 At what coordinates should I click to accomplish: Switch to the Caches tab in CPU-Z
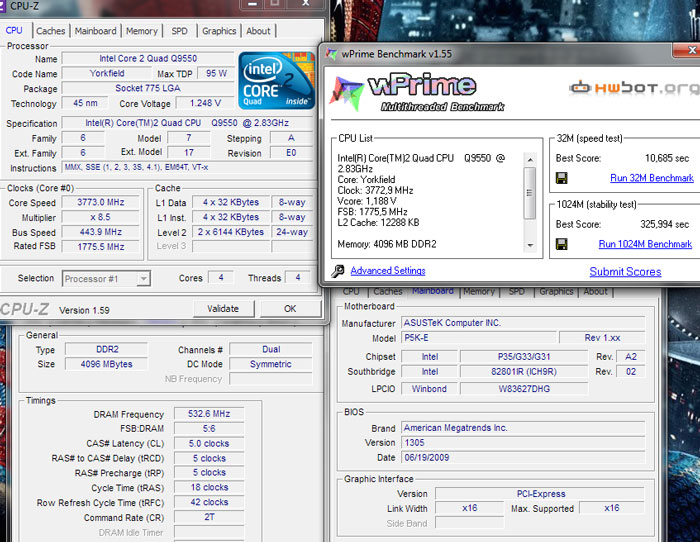coord(50,31)
